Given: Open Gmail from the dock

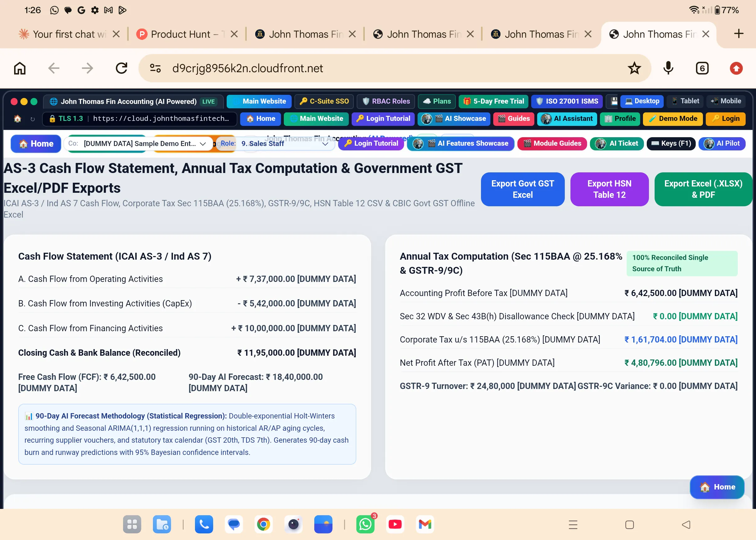Looking at the screenshot, I should coord(425,524).
